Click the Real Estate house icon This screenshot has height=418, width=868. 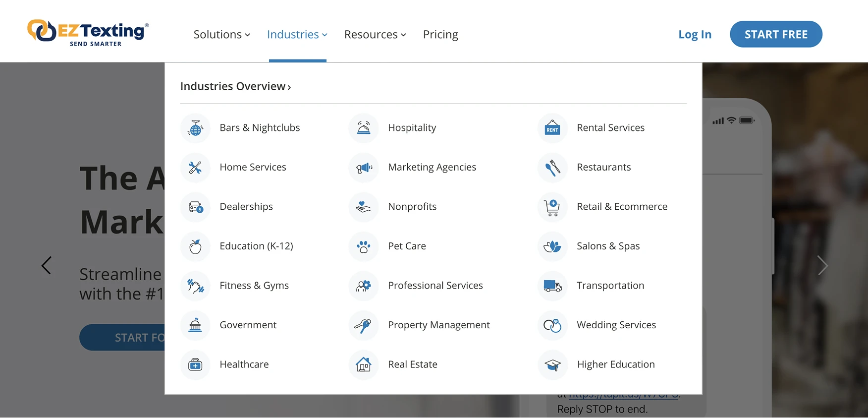tap(364, 365)
